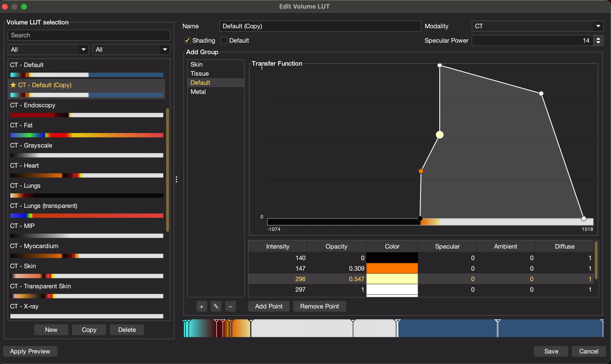Click the Intensity column header
Screen dimensions: 611x364
tap(277, 246)
